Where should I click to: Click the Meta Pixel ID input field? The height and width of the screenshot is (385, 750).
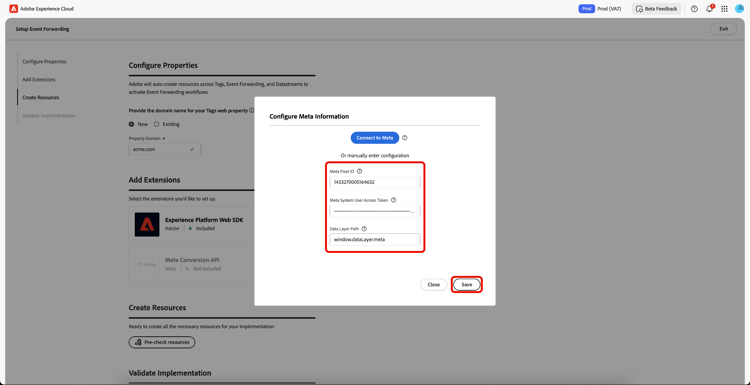click(375, 182)
